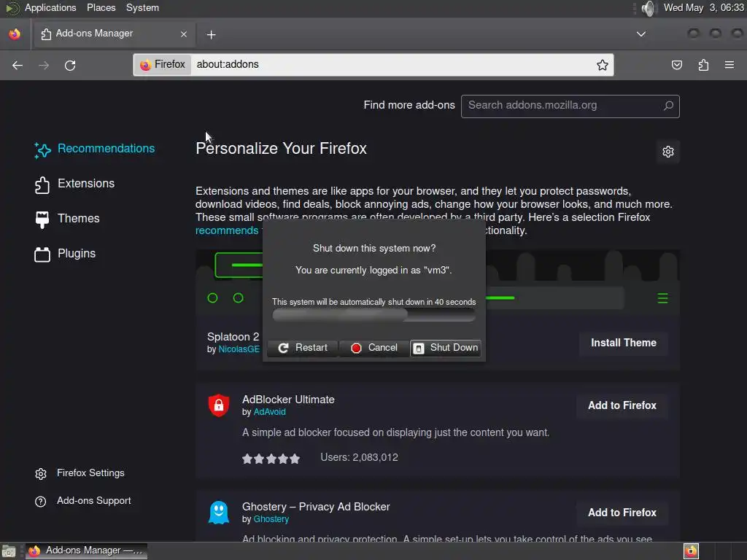This screenshot has width=747, height=560.
Task: Open Firefox Settings link
Action: (80, 473)
